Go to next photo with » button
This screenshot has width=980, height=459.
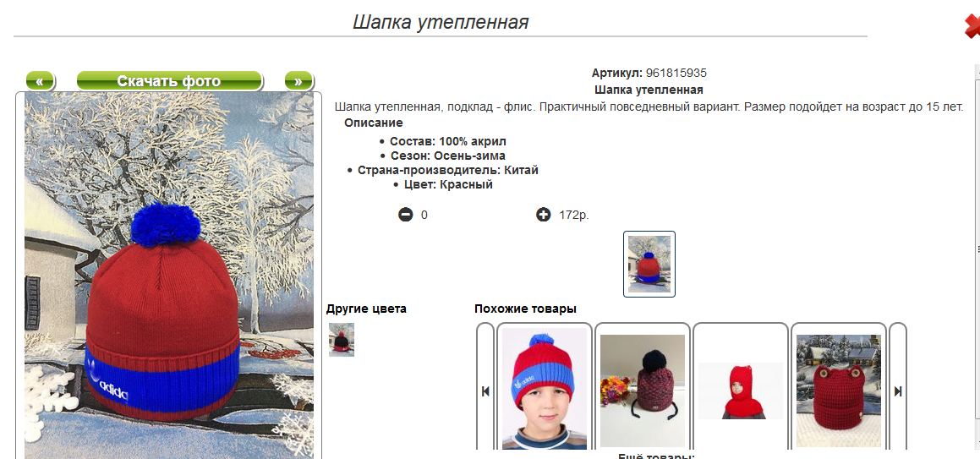(298, 81)
